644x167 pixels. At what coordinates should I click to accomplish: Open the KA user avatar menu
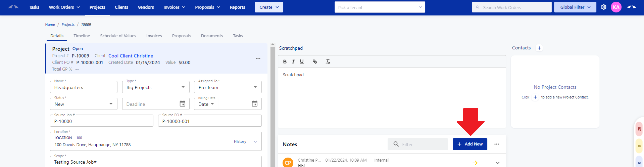(616, 7)
